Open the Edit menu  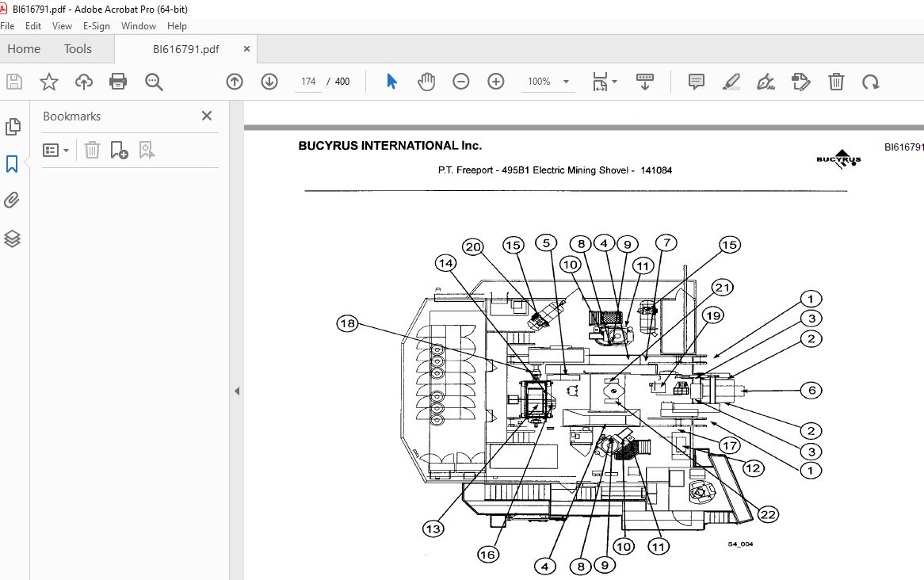33,26
